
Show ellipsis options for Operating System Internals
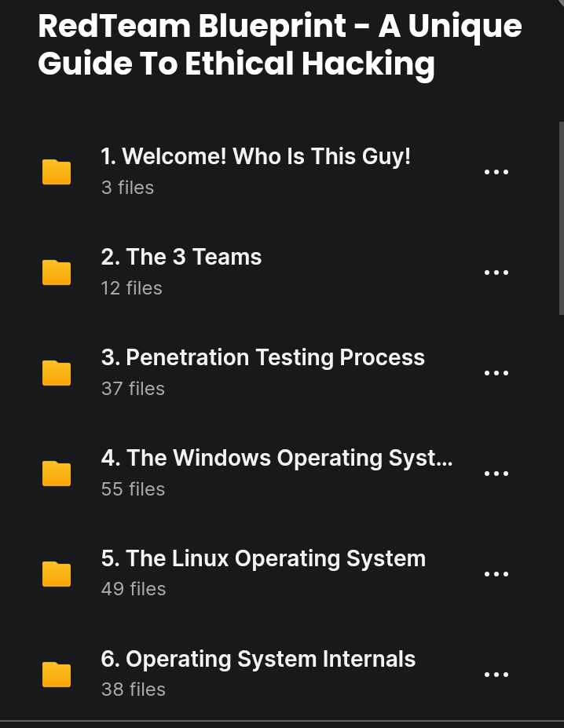pos(496,675)
